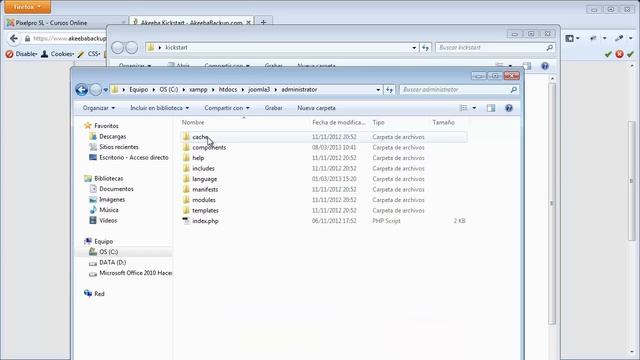
Task: Open address history dropdown in kickstart window
Action: pyautogui.click(x=414, y=48)
